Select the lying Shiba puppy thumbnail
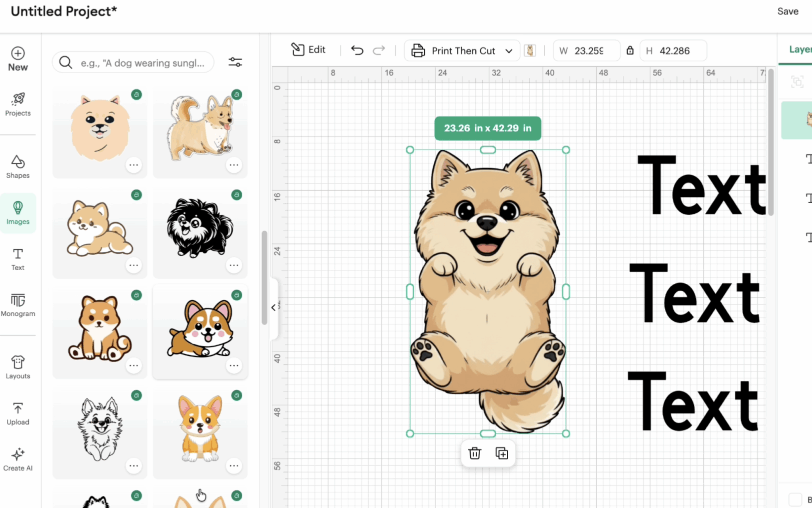812x508 pixels. (x=100, y=233)
